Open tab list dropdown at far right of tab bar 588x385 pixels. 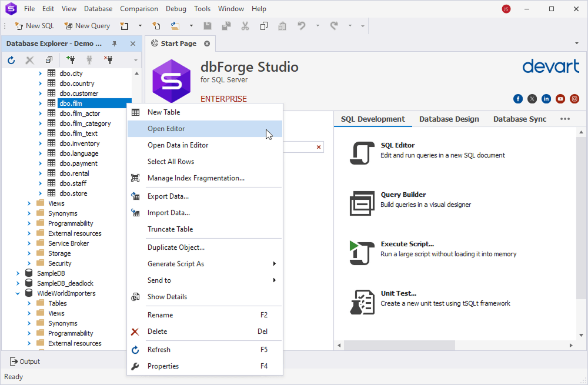577,43
